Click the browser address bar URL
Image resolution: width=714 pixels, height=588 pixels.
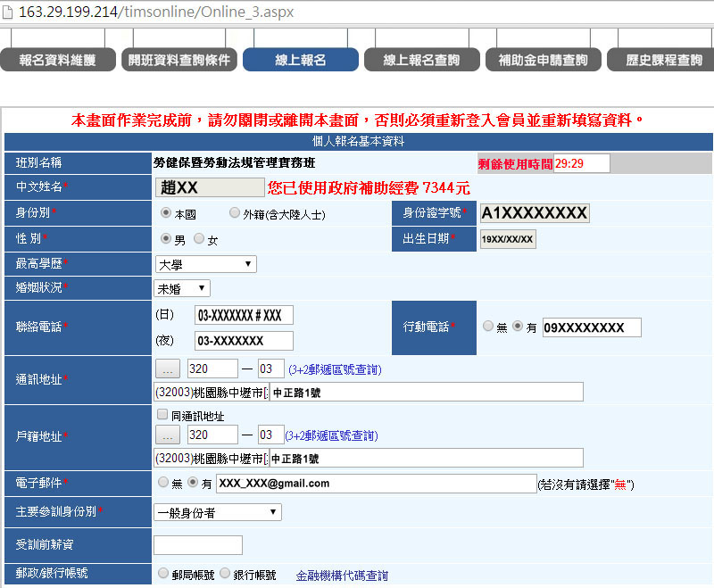[156, 12]
